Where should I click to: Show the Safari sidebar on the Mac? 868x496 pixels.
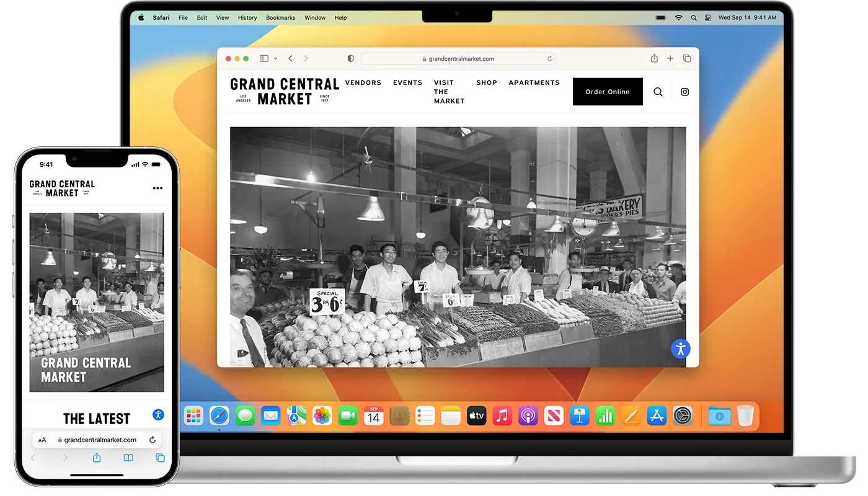pos(264,58)
